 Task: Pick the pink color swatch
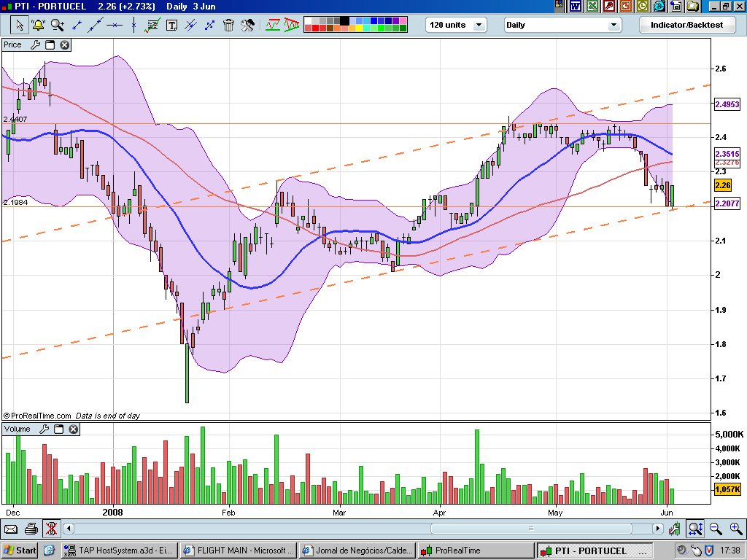click(x=403, y=20)
